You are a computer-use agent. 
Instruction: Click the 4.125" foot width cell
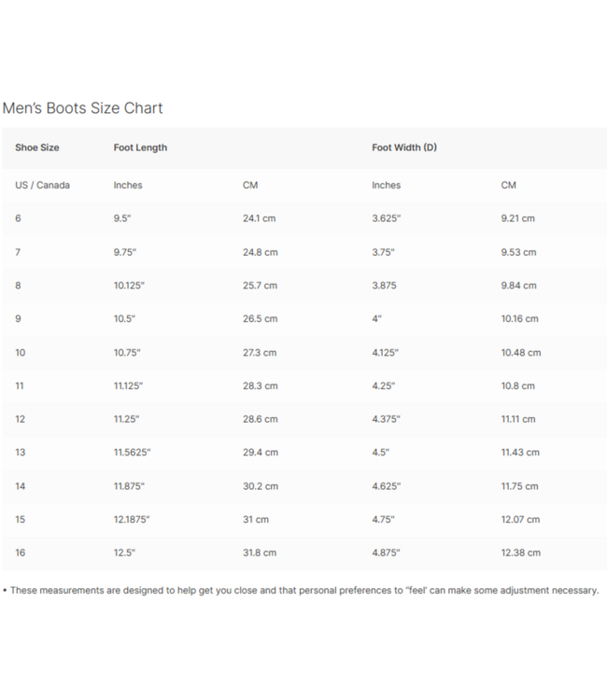[386, 353]
